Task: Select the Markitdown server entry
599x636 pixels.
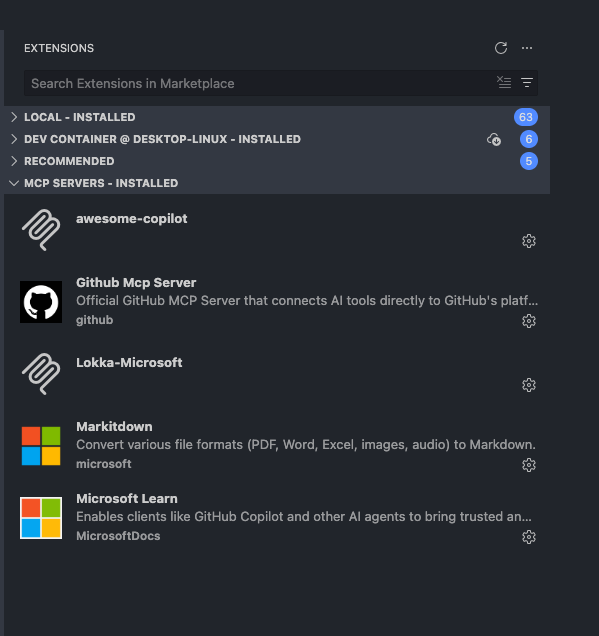Action: pyautogui.click(x=277, y=446)
